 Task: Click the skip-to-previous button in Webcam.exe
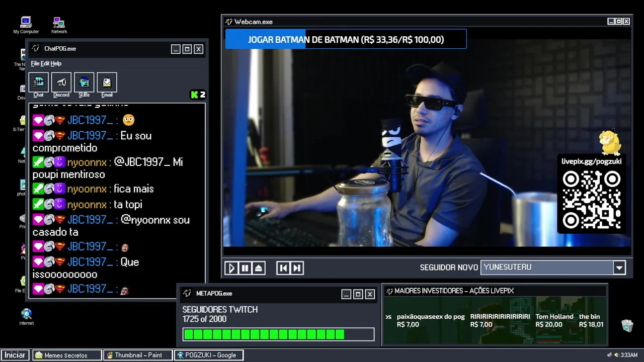pyautogui.click(x=283, y=268)
